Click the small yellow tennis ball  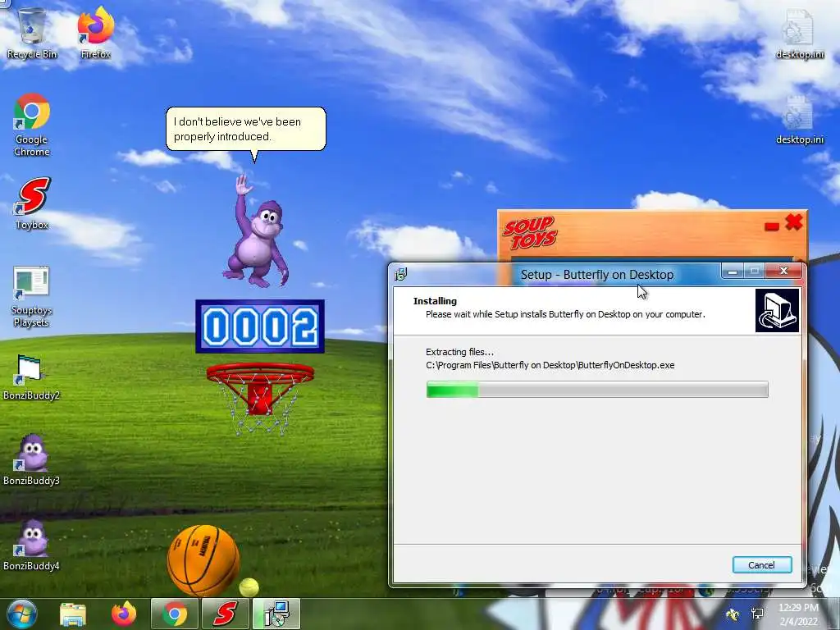[x=249, y=587]
